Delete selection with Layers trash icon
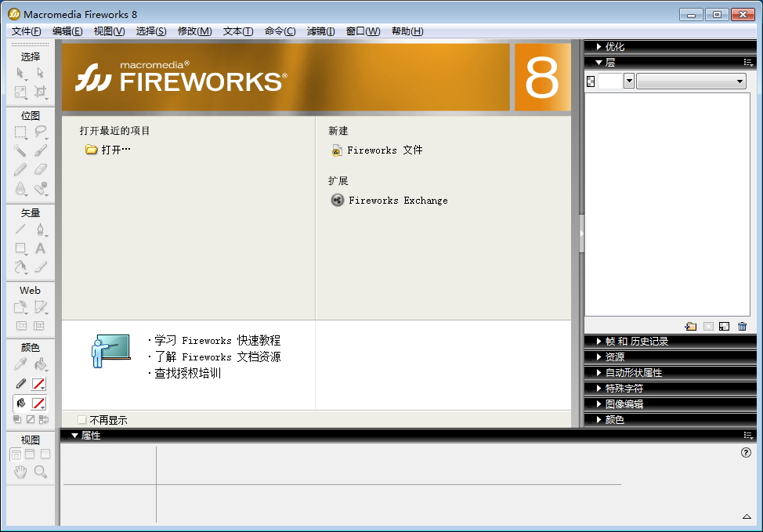This screenshot has height=532, width=763. [743, 327]
